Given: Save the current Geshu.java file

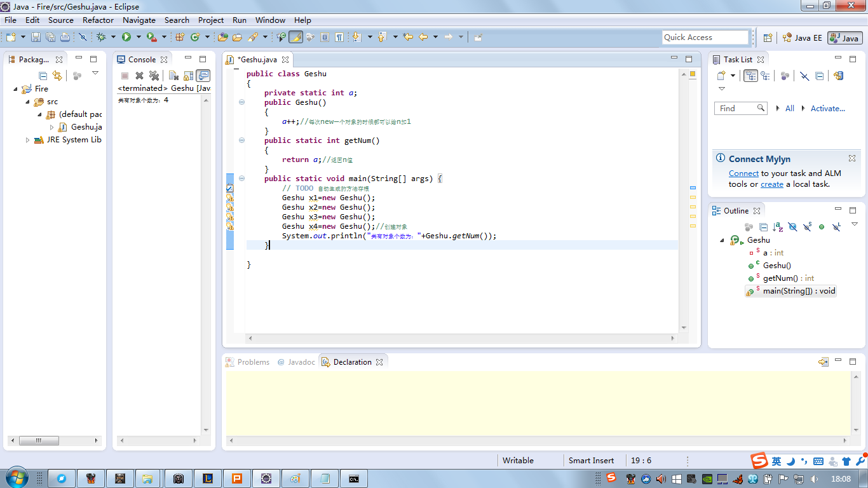Looking at the screenshot, I should [x=36, y=37].
